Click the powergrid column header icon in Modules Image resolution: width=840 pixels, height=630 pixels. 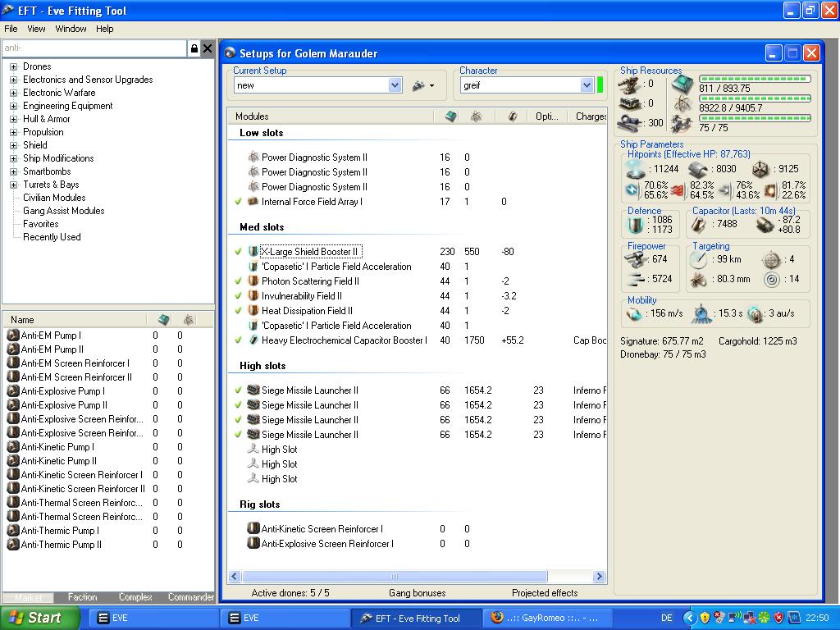(476, 116)
